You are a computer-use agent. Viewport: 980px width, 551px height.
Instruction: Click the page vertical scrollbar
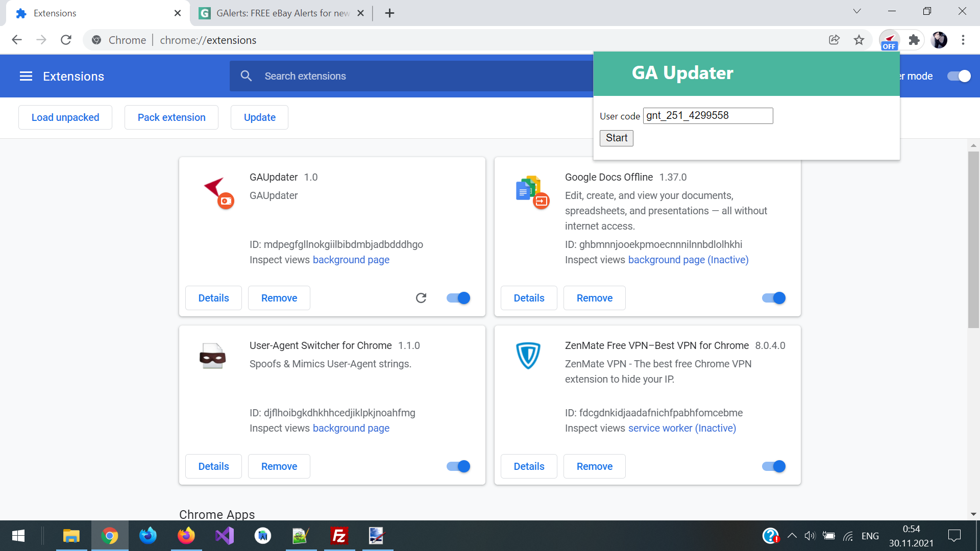(x=973, y=240)
